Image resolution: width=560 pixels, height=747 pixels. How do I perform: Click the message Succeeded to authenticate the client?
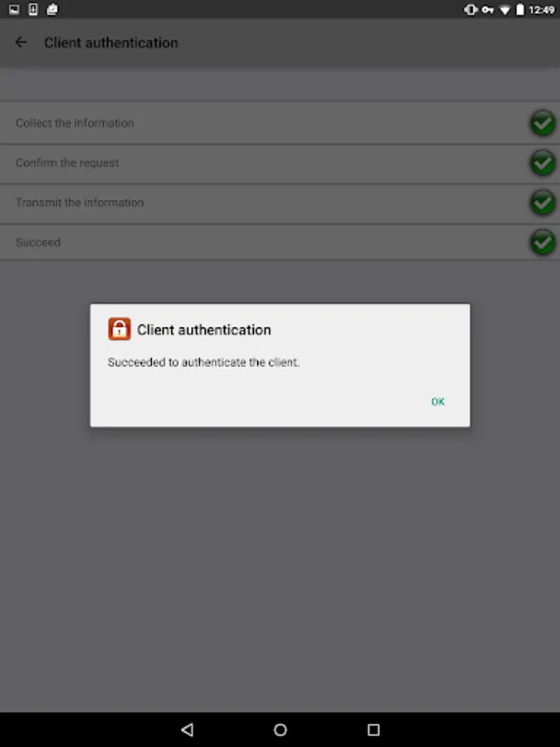pyautogui.click(x=203, y=362)
